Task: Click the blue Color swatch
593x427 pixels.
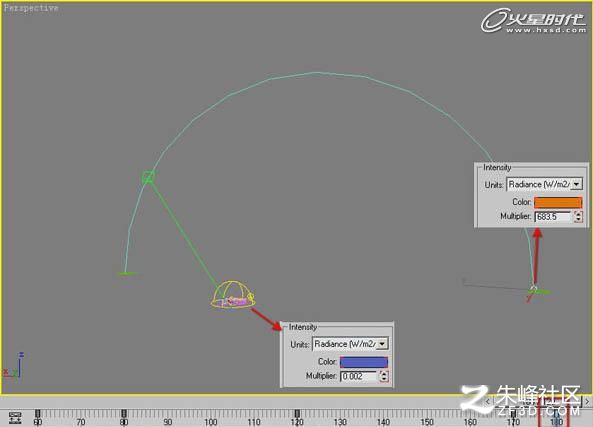Action: point(364,362)
